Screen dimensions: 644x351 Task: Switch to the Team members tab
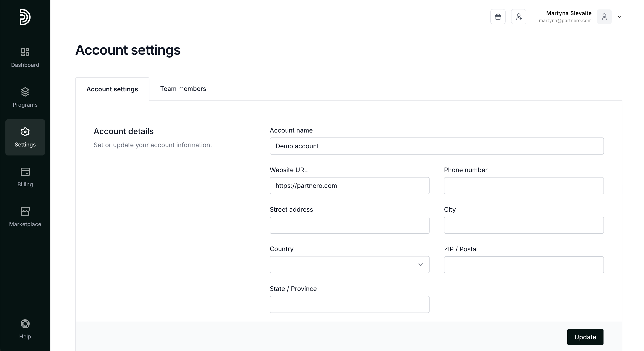[183, 89]
